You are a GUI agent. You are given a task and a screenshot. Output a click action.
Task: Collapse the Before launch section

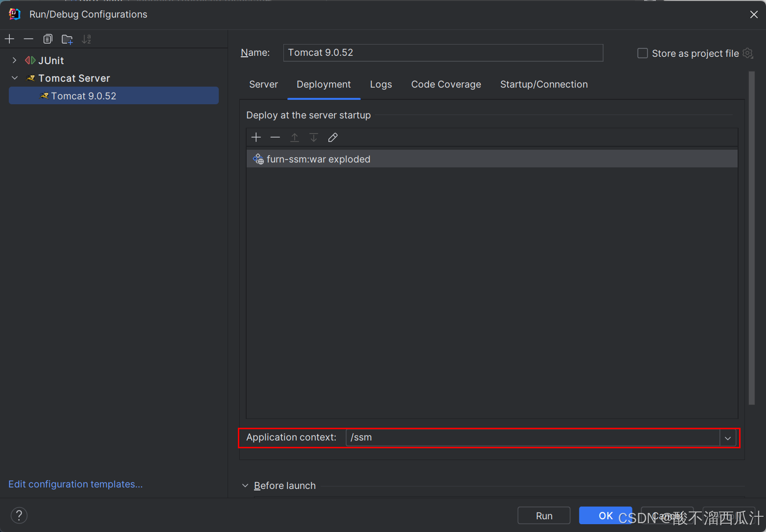point(245,485)
